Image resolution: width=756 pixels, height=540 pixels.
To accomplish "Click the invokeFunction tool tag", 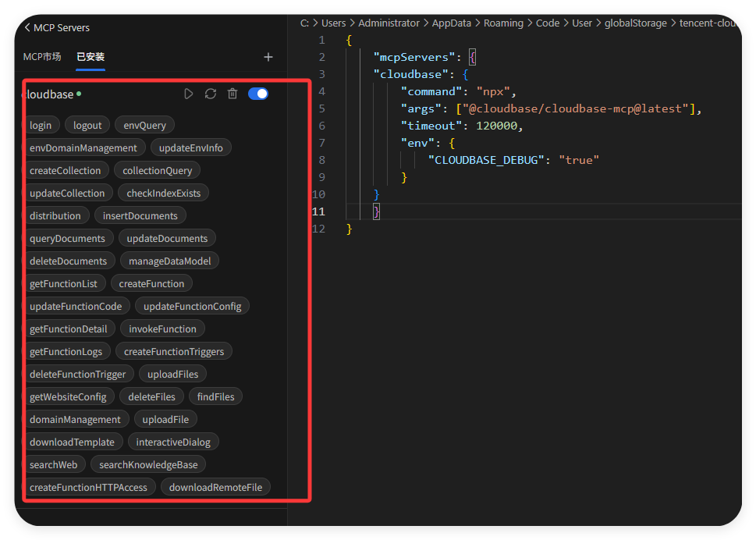I will 162,329.
